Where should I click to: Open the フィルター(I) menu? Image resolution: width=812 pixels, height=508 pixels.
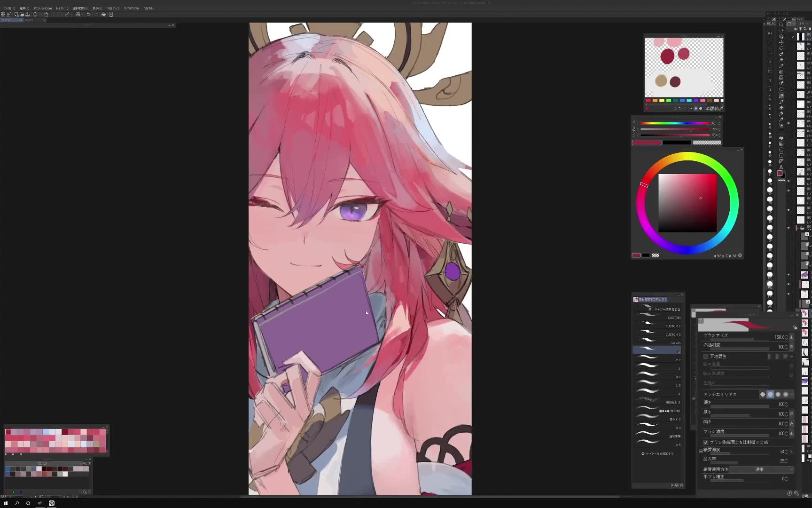(113, 8)
